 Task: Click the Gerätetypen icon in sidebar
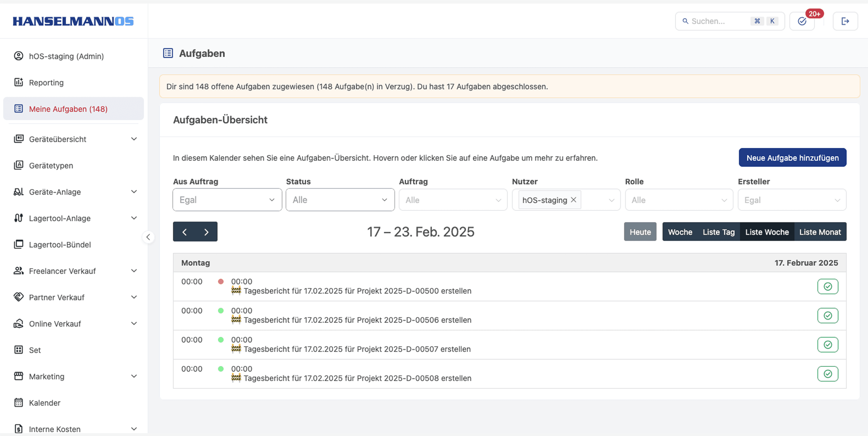coord(18,165)
